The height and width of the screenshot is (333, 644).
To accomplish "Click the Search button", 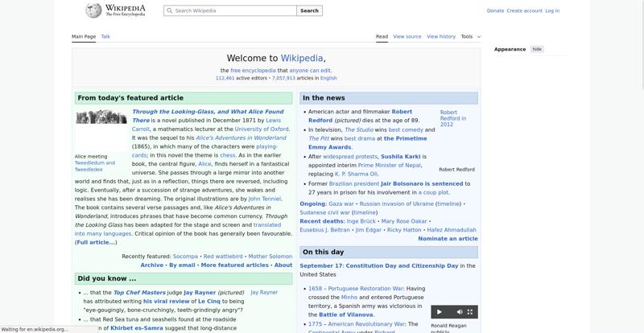I will [x=309, y=10].
